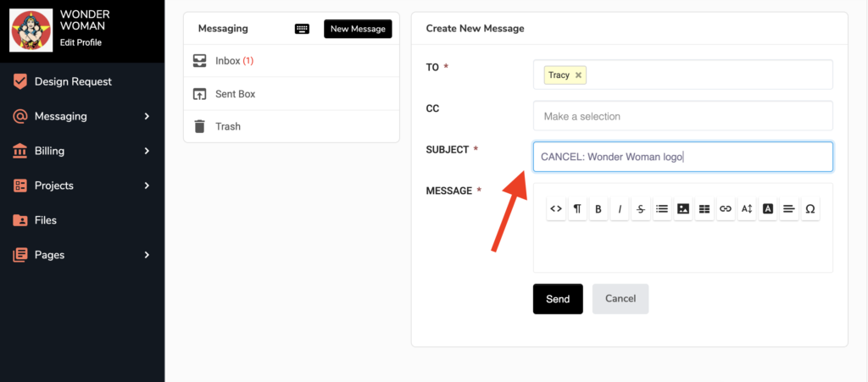The image size is (868, 382).
Task: Open the Inbox folder
Action: pyautogui.click(x=234, y=61)
